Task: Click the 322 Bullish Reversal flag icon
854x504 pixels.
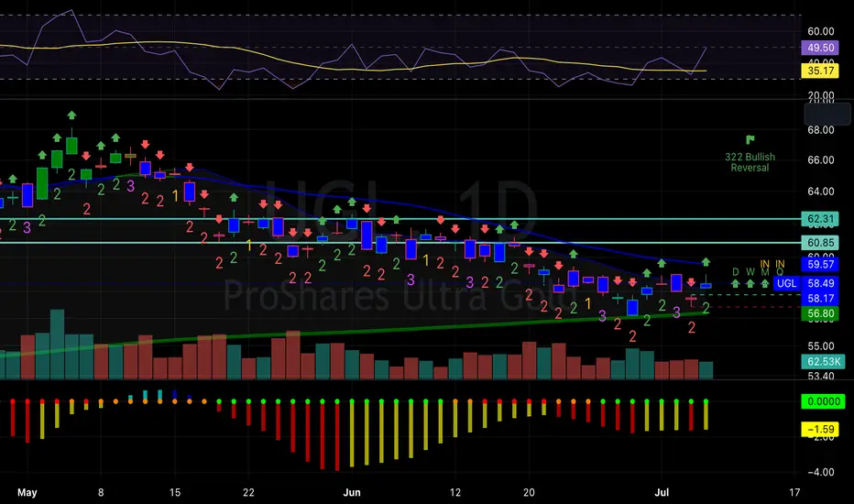Action: [750, 140]
